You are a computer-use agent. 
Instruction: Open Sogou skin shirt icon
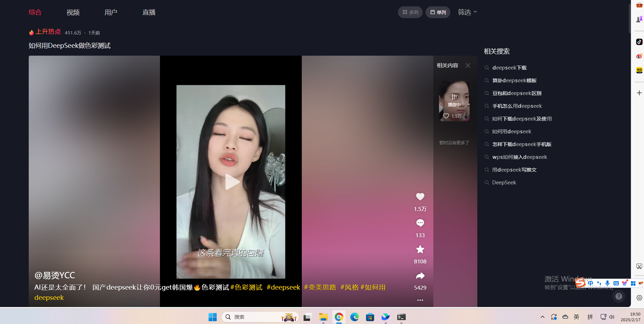tap(624, 283)
